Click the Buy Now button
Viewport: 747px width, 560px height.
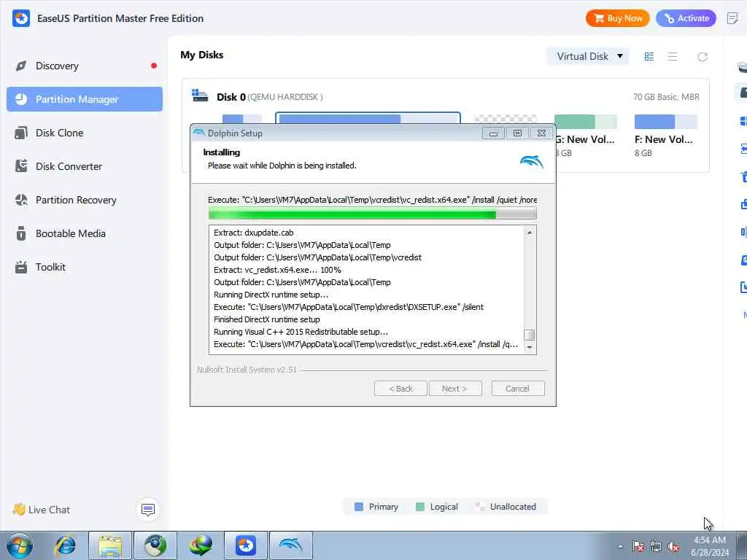point(617,18)
